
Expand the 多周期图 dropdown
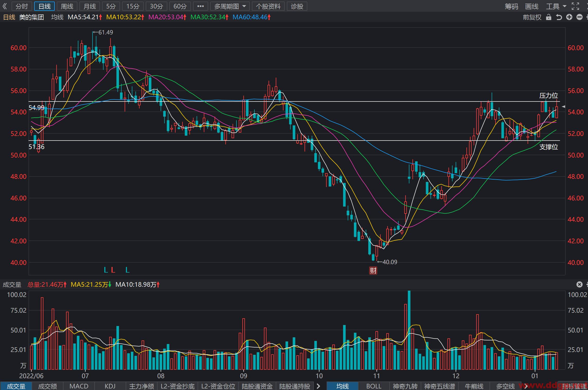coord(230,6)
